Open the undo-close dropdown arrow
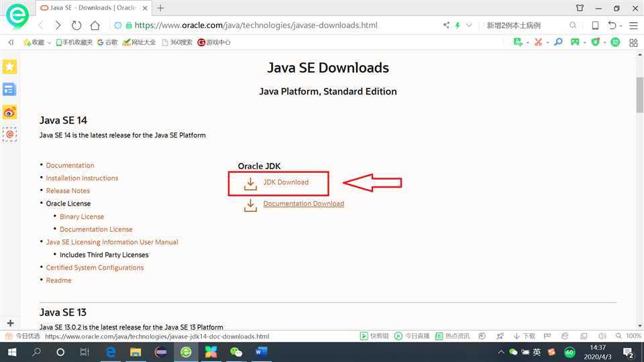Image resolution: width=644 pixels, height=362 pixels. click(621, 26)
